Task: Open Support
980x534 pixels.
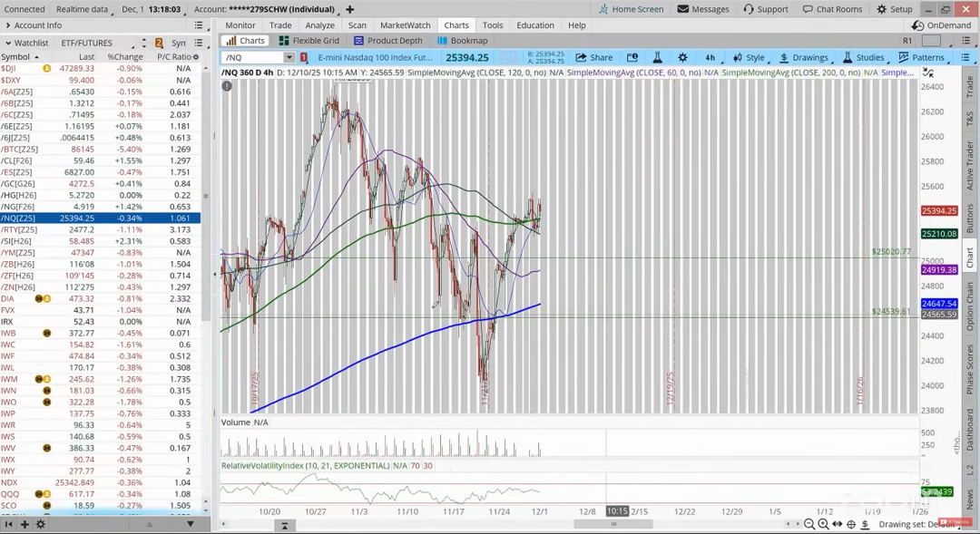Action: click(x=766, y=9)
